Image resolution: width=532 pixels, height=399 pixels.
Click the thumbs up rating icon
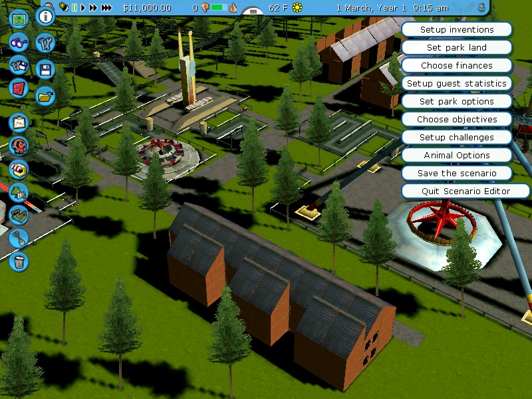coord(233,7)
